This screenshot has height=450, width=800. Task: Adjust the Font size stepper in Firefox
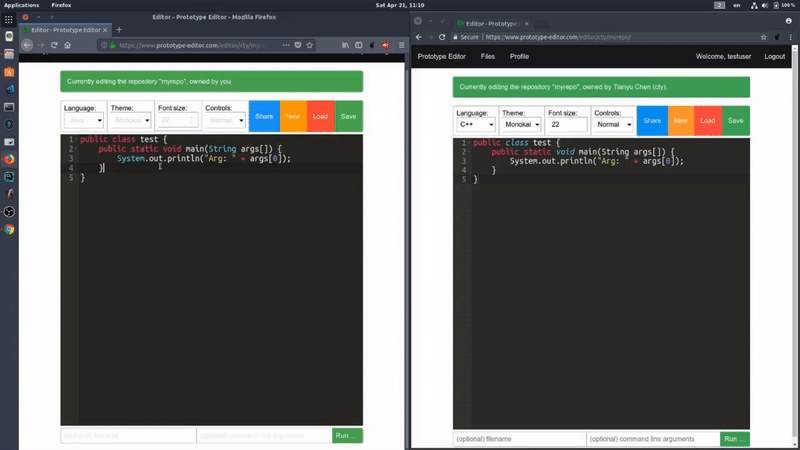(192, 120)
